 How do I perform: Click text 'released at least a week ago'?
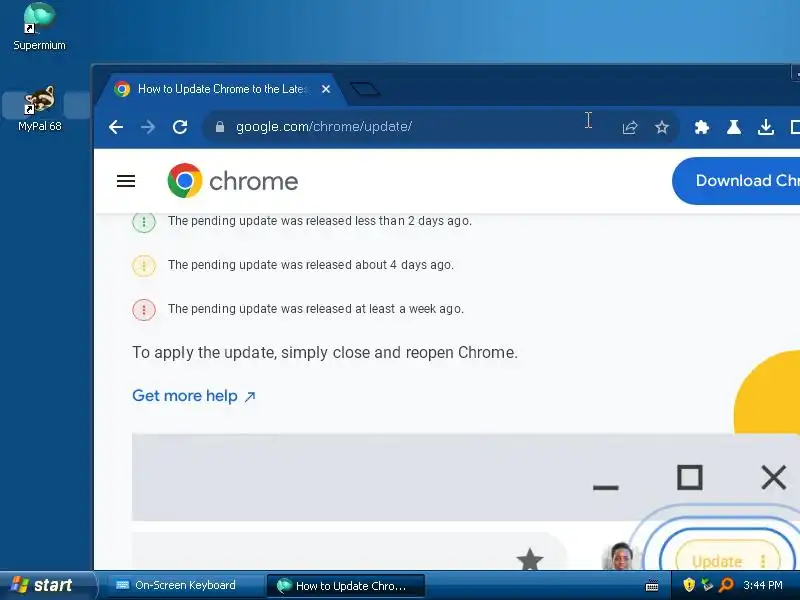(x=383, y=309)
